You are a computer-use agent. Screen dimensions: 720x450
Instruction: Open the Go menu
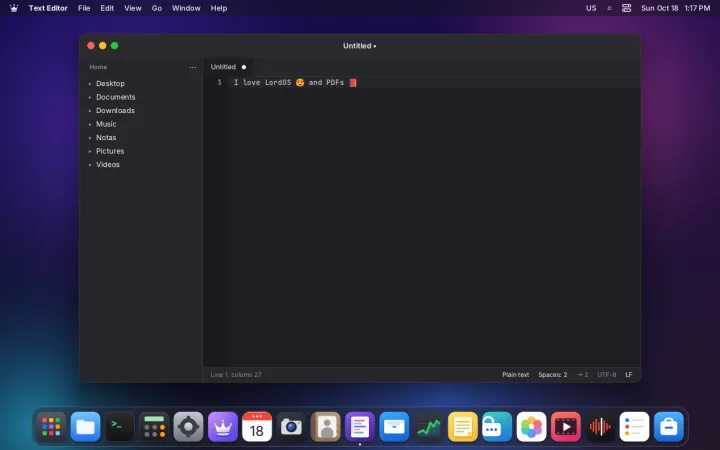[157, 8]
